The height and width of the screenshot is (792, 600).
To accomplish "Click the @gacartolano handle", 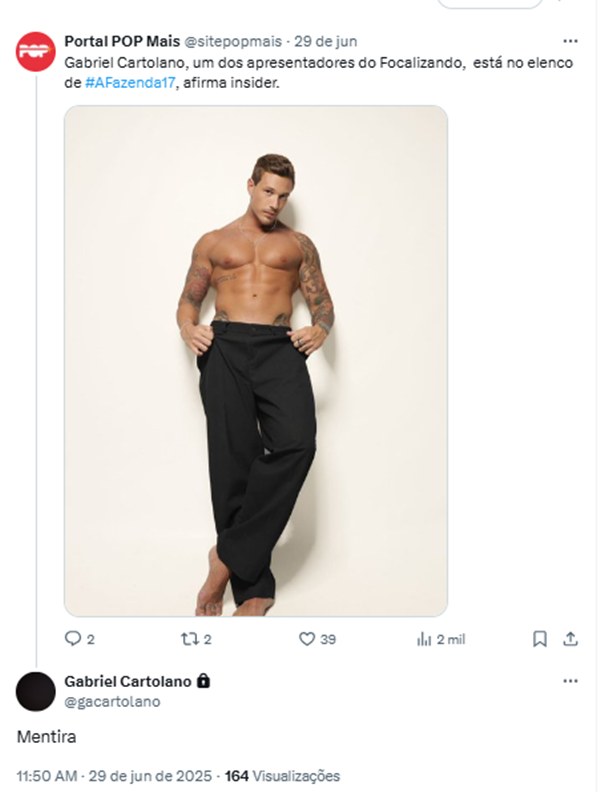I will 112,701.
